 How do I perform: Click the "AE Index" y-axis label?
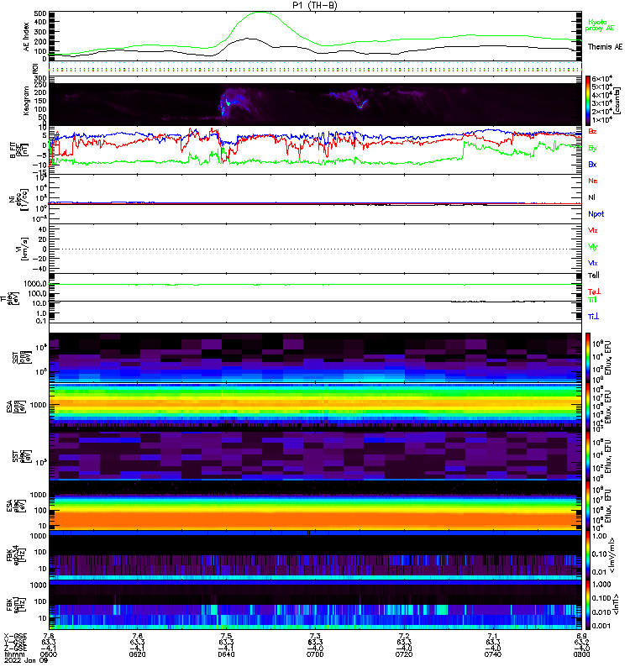26,37
